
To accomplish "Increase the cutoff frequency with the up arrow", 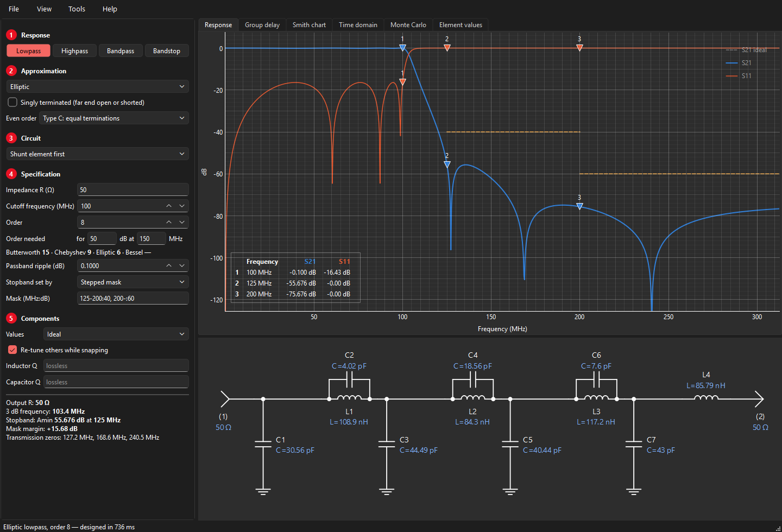I will point(169,206).
